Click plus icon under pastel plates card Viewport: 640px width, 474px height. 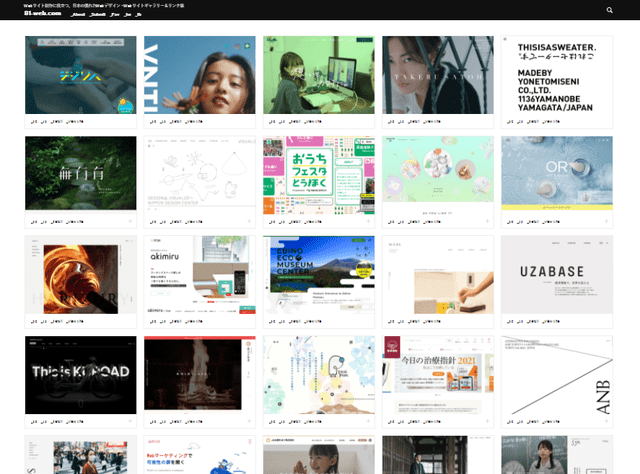pos(487,221)
